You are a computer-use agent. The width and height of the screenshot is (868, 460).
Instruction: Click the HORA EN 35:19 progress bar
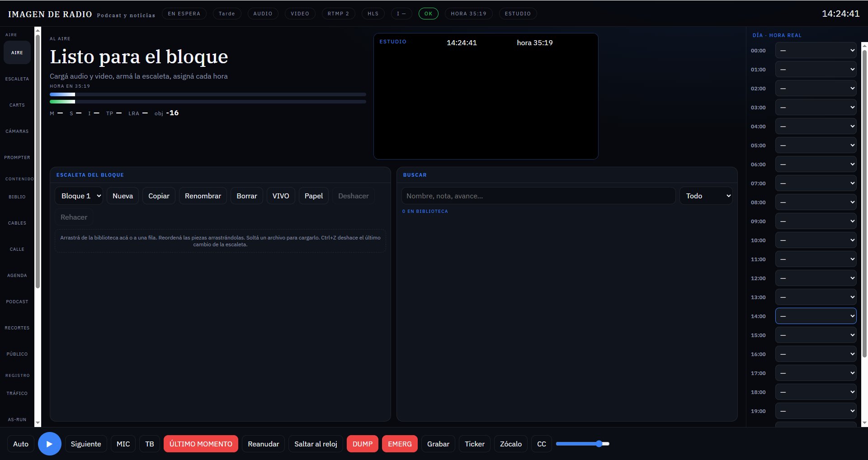point(208,94)
